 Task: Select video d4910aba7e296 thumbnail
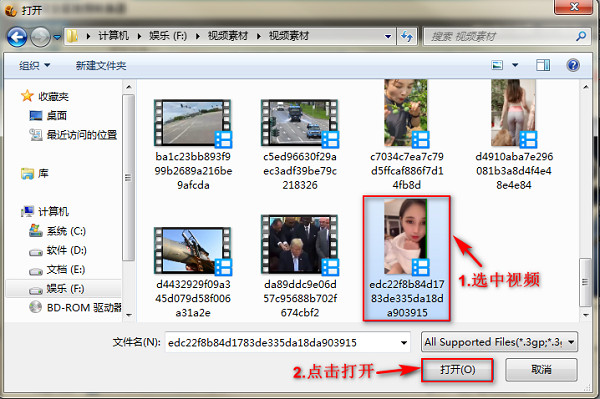click(x=514, y=114)
